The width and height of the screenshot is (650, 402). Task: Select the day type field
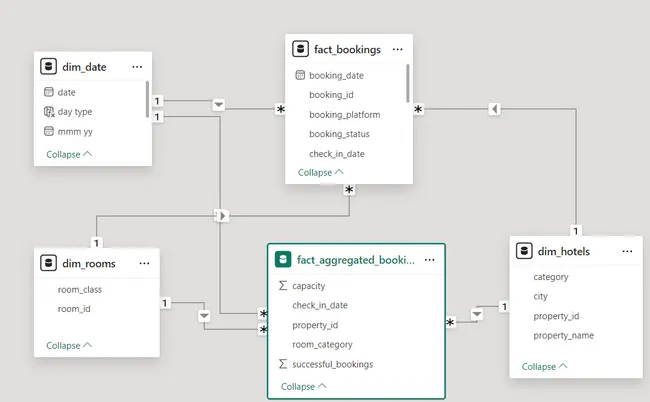tap(75, 112)
